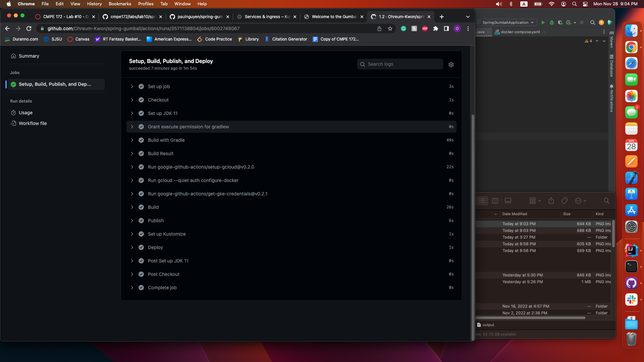
Task: Click the AdBlock Plus extension icon
Action: click(x=425, y=29)
